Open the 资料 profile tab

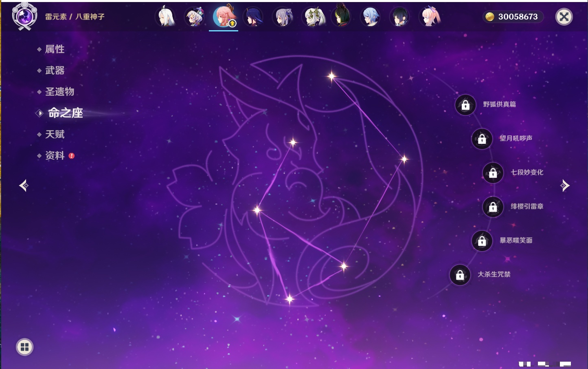coord(55,155)
